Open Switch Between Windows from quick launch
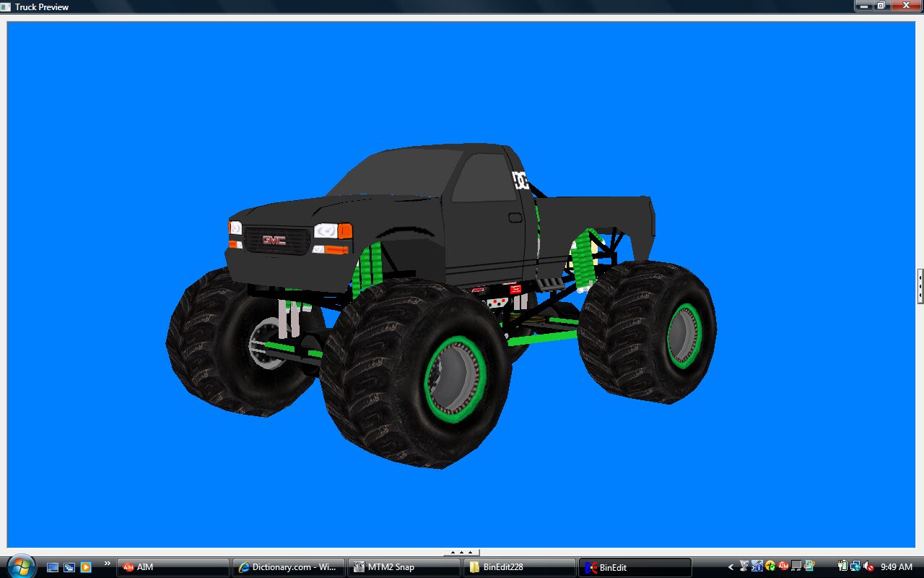924x578 pixels. [69, 567]
